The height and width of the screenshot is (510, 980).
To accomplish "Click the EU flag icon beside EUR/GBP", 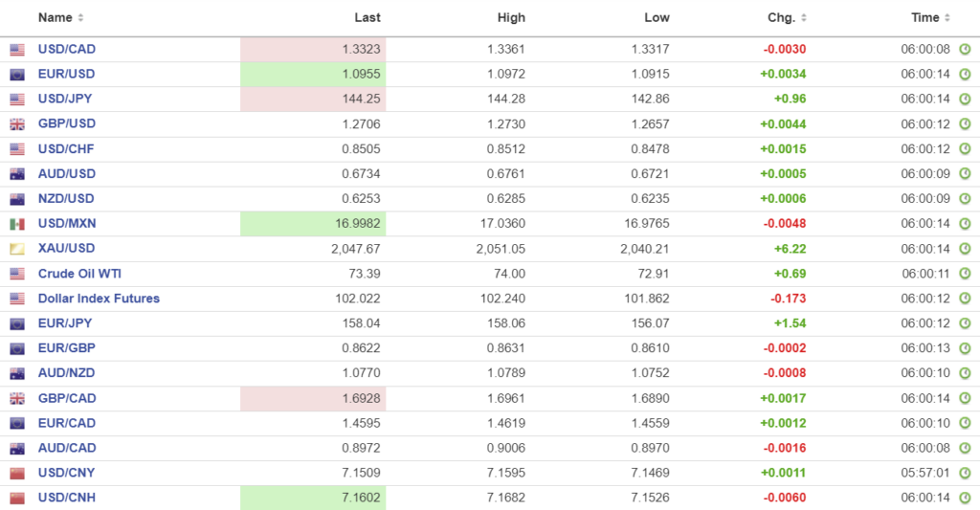I will (17, 348).
